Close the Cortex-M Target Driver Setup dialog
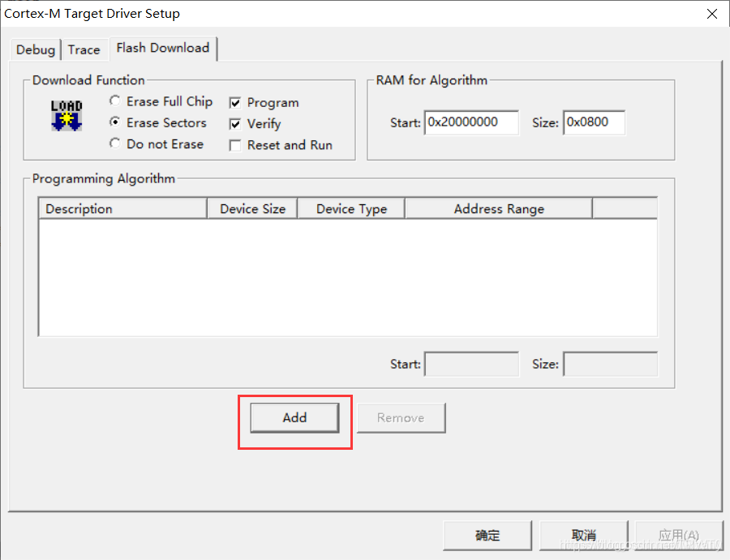This screenshot has width=730, height=560. (x=712, y=14)
